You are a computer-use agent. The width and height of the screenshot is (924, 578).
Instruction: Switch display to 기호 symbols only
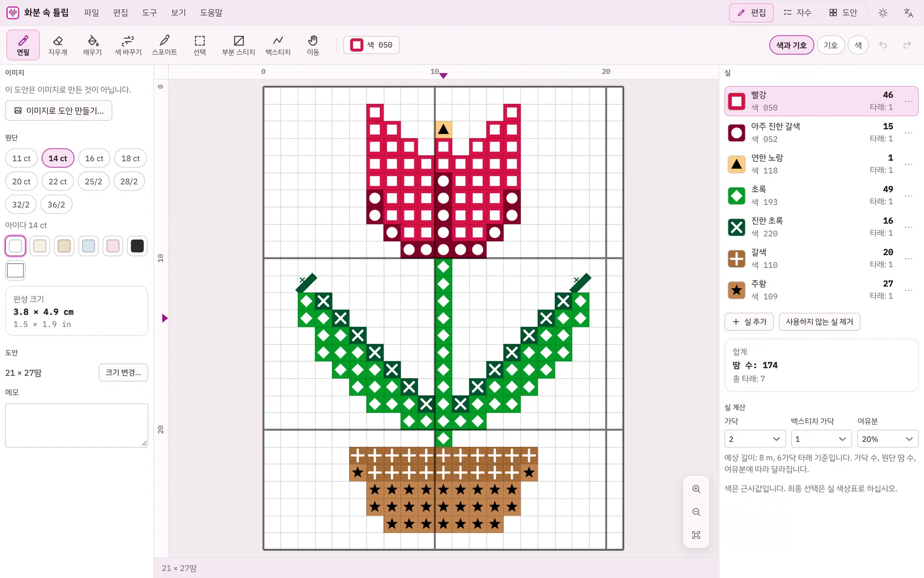tap(831, 45)
